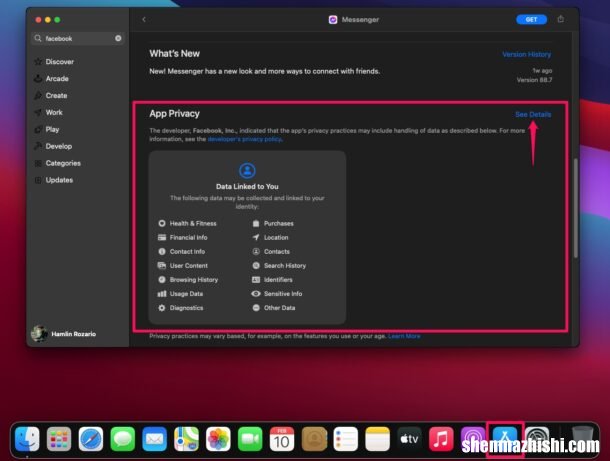Image resolution: width=610 pixels, height=461 pixels.
Task: Click the Financial Info card icon
Action: pyautogui.click(x=162, y=237)
